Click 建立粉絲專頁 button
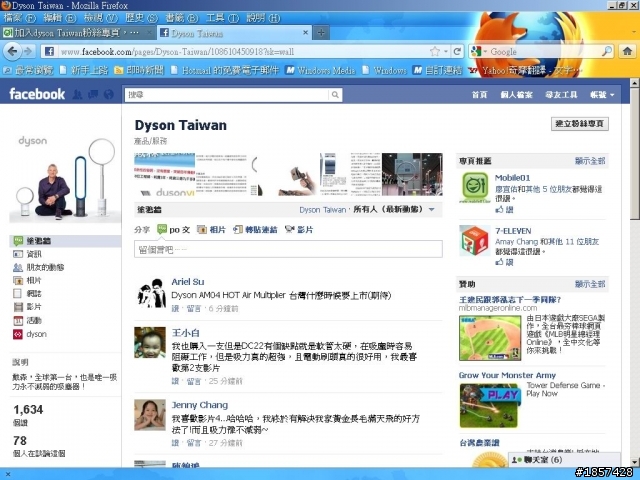The height and width of the screenshot is (480, 640). pyautogui.click(x=580, y=124)
